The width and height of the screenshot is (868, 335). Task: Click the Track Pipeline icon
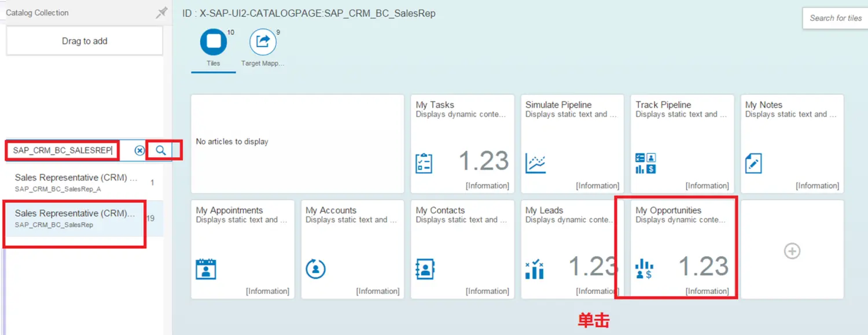(x=645, y=163)
